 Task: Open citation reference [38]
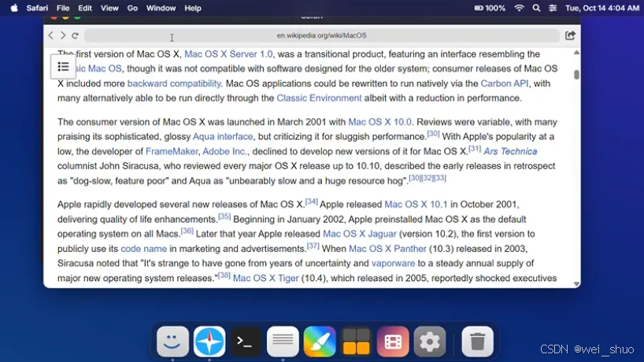(x=224, y=275)
